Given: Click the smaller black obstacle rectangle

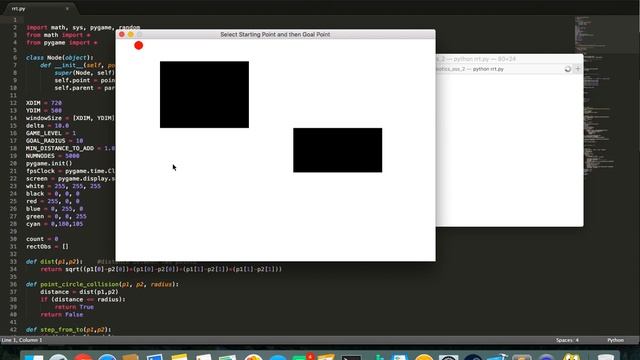Looking at the screenshot, I should point(338,150).
